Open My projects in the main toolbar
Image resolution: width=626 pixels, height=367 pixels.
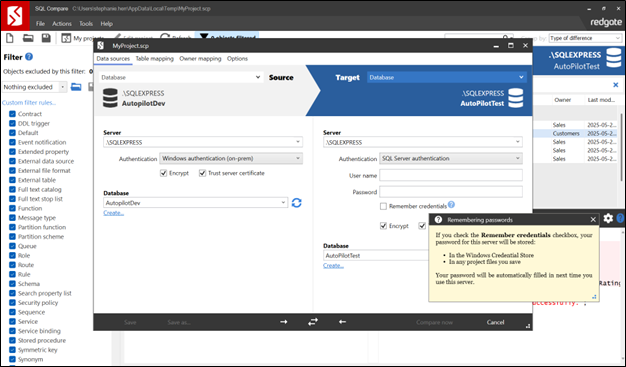click(82, 38)
